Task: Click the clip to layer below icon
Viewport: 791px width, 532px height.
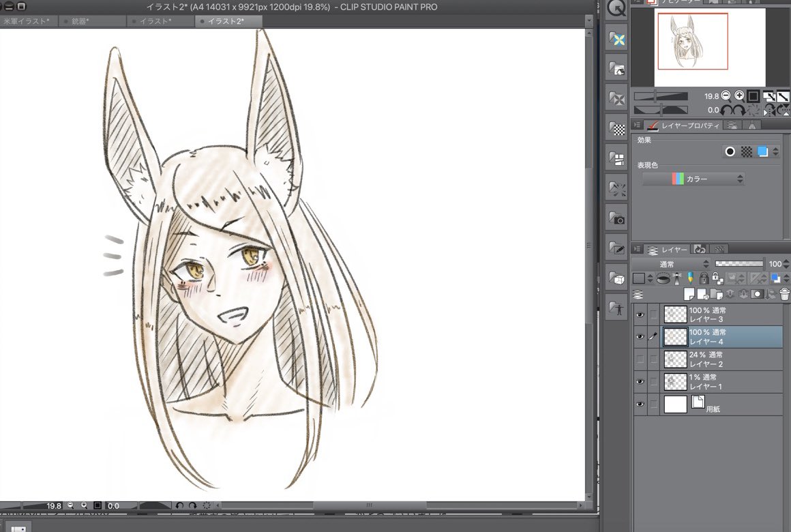Action: [x=663, y=278]
